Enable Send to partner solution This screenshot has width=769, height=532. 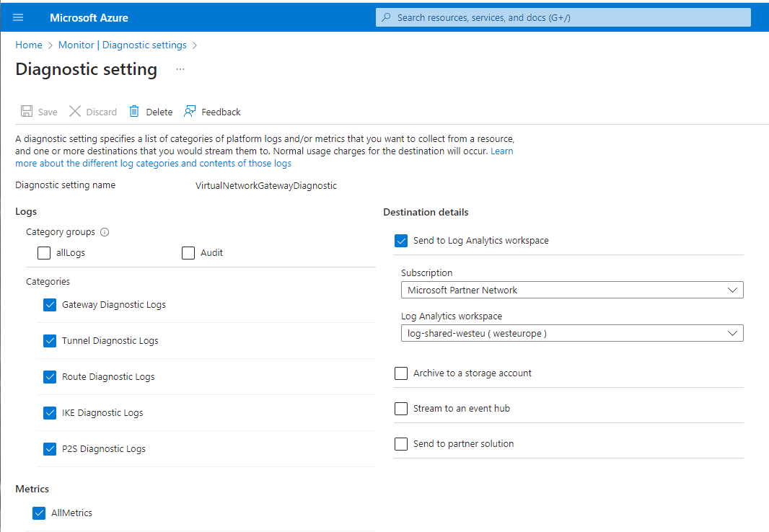[401, 444]
